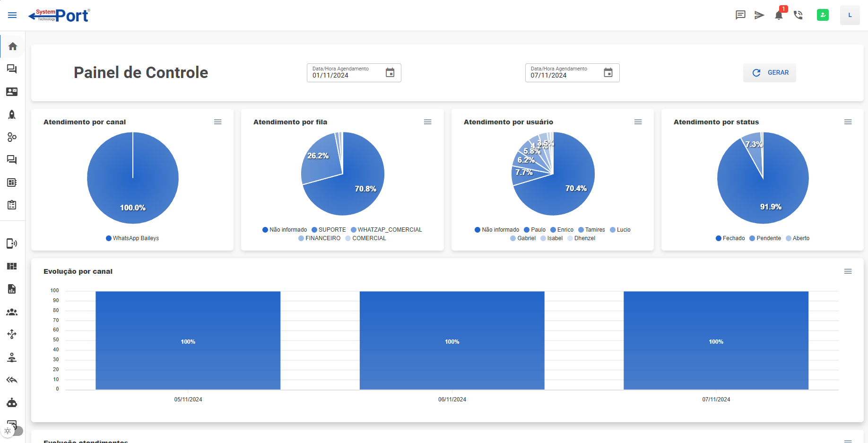Click the GERAR button

[x=769, y=73]
